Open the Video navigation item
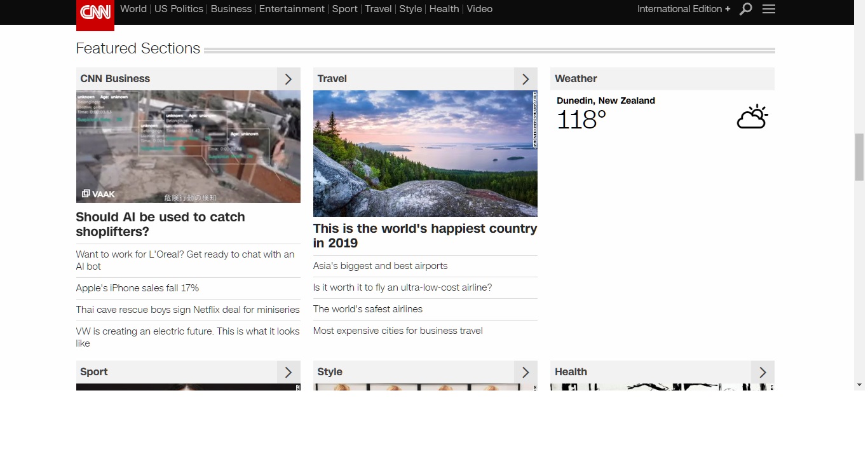The height and width of the screenshot is (463, 868). click(479, 9)
